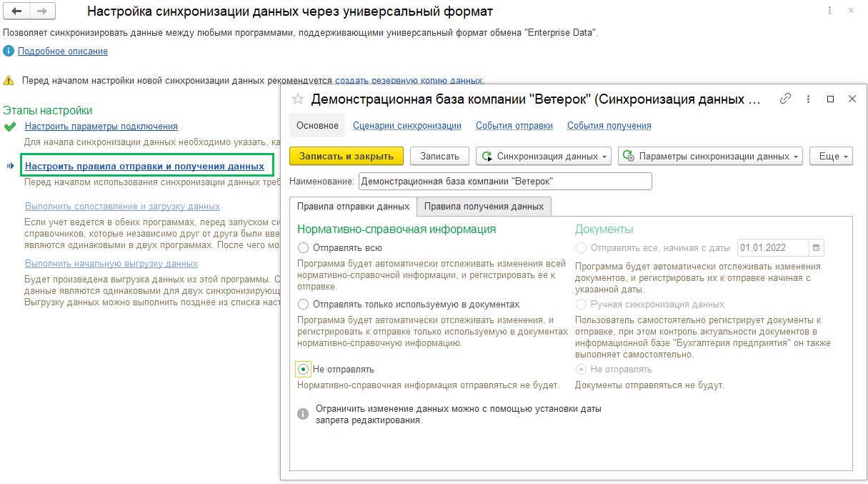Go forward with the right arrow button
Image resolution: width=868 pixels, height=484 pixels.
coord(42,11)
